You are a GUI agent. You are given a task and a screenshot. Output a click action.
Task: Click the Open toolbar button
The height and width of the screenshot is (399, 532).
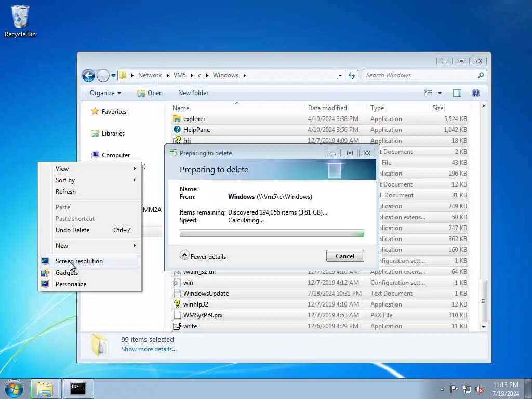tap(150, 93)
